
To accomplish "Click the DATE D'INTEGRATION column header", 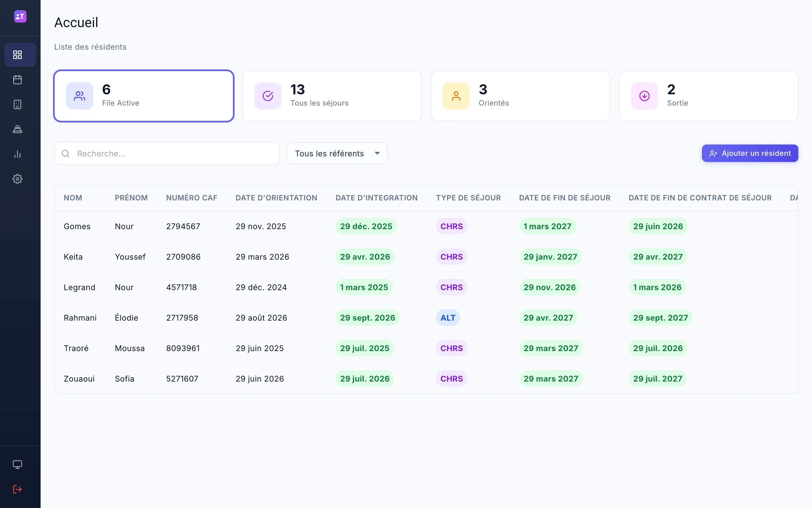I will pos(376,198).
